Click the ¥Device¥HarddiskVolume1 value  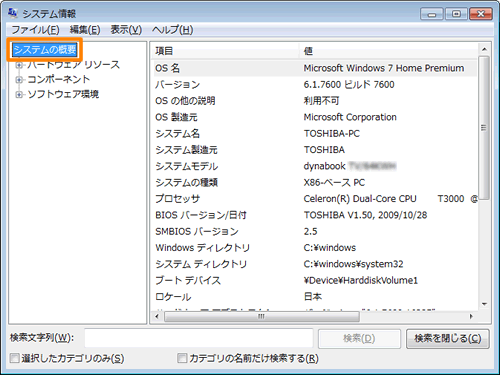(361, 281)
